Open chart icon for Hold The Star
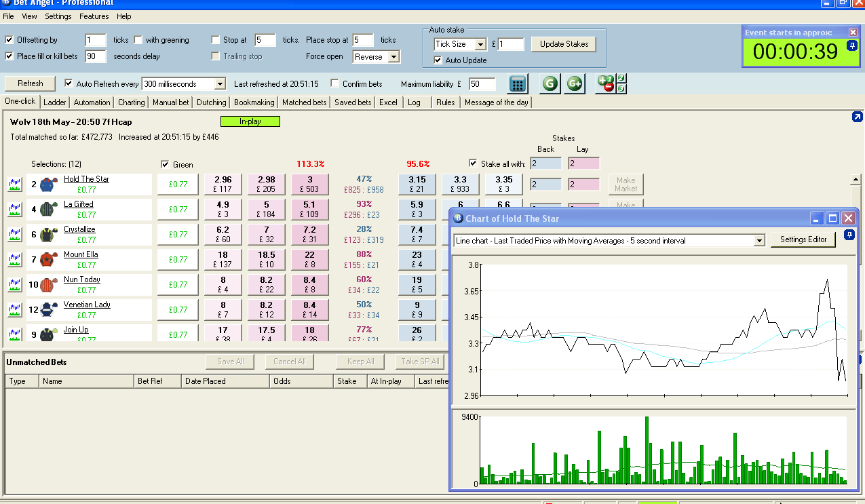Screen dimensions: 865x504 pos(15,185)
